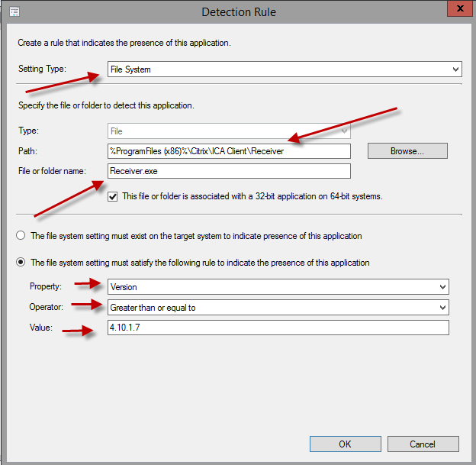Toggle the 32-bit application checkbox
Screen dimensions: 476x465
tap(113, 196)
